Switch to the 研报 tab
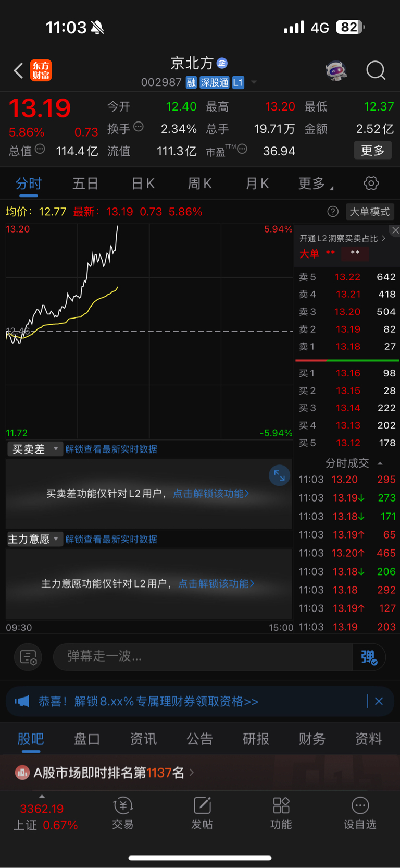The height and width of the screenshot is (868, 400). (x=256, y=739)
